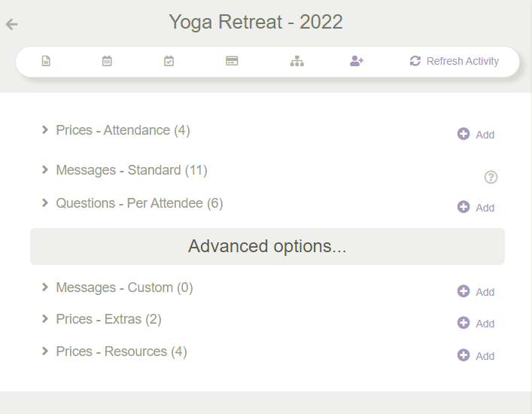The height and width of the screenshot is (414, 532).
Task: Add a per attendee question
Action: tap(476, 208)
